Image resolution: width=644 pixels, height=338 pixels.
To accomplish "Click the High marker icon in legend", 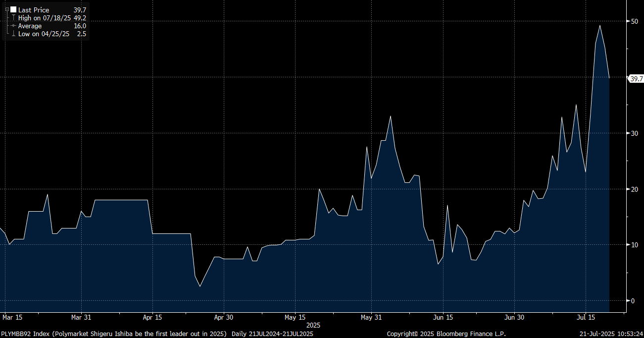I will coord(13,18).
